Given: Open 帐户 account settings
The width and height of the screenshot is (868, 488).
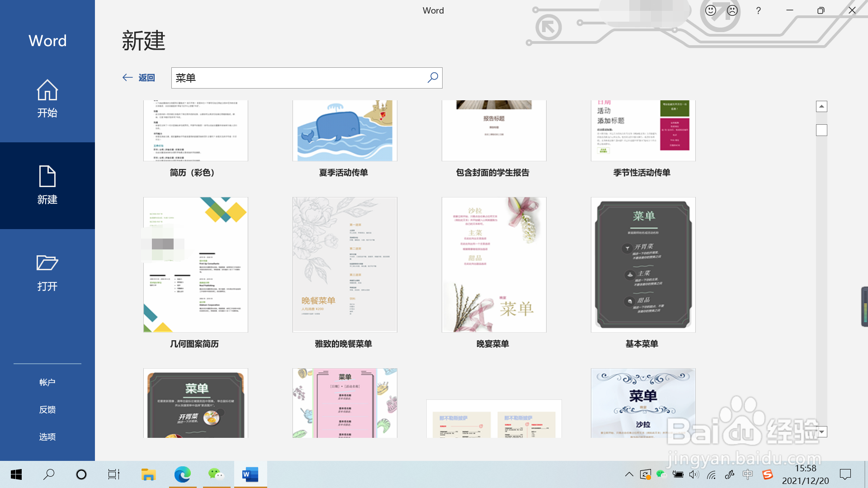Looking at the screenshot, I should point(47,382).
